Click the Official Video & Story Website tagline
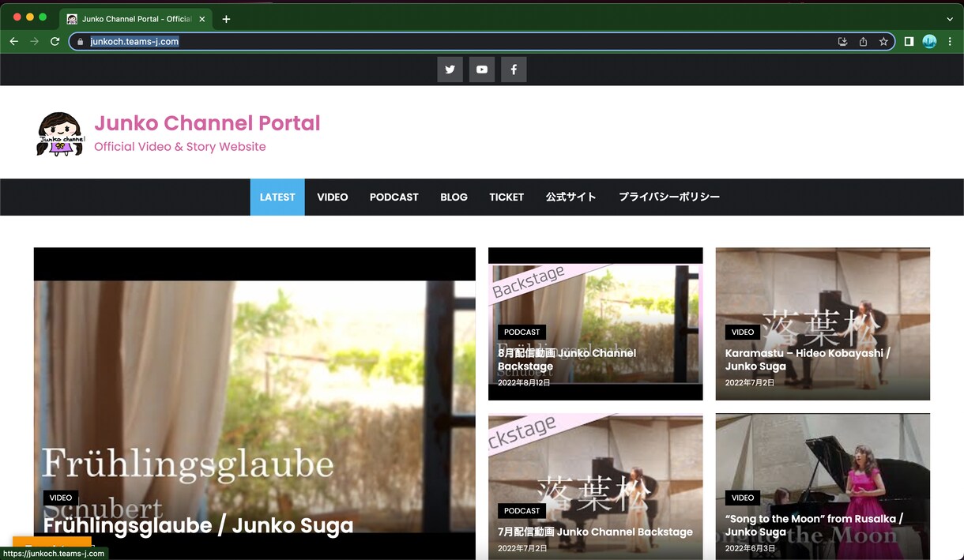 [180, 147]
